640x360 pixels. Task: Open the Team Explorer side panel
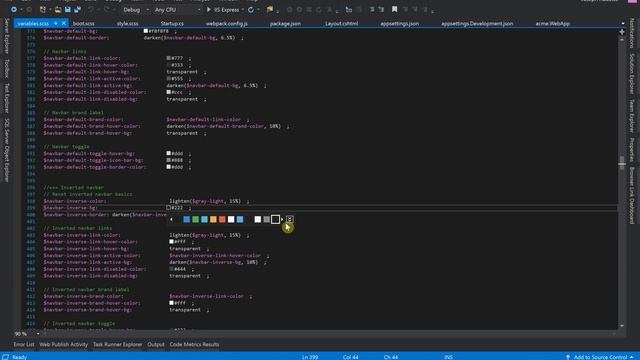632,116
